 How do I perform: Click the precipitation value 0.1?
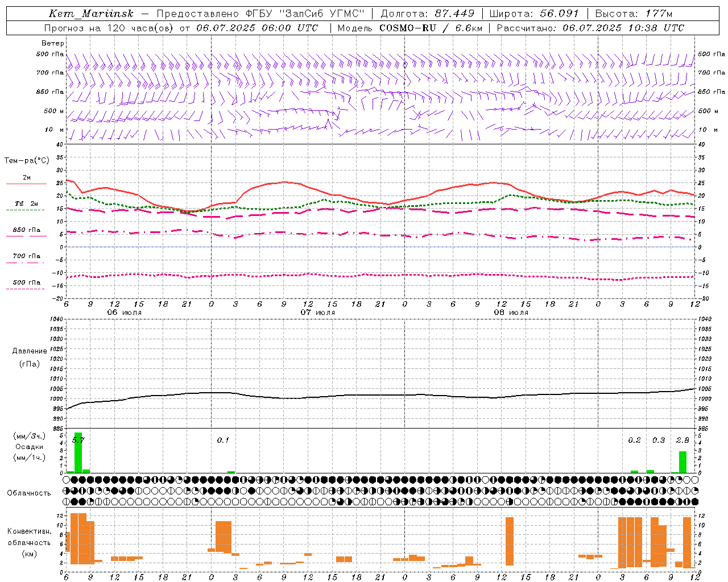click(x=223, y=440)
